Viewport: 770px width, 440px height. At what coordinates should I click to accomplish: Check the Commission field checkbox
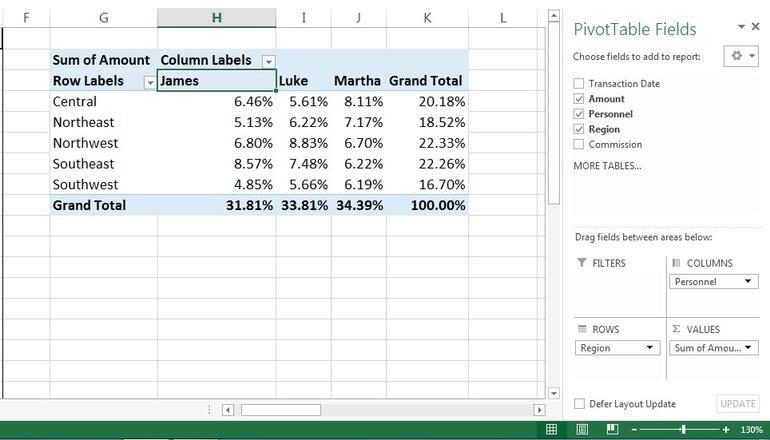click(x=579, y=144)
